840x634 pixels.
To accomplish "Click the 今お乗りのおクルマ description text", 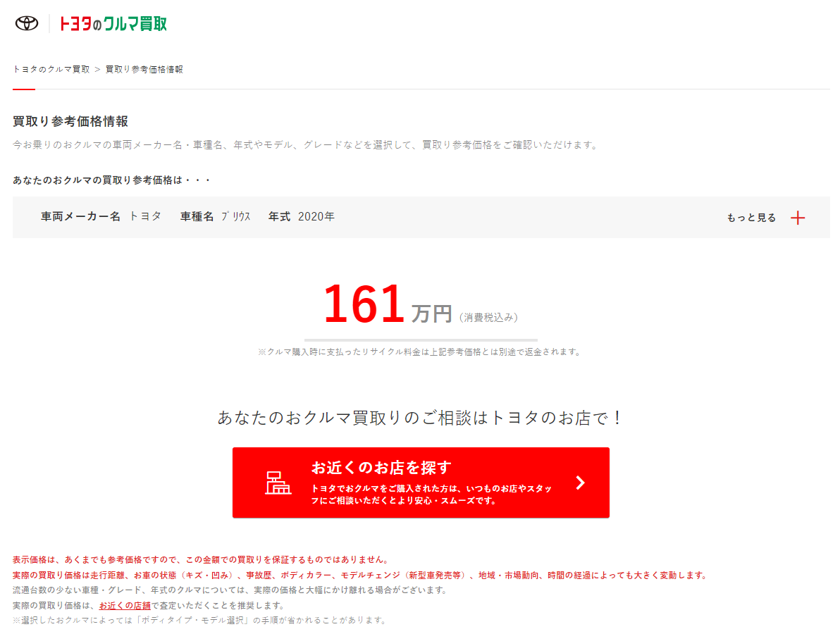I will click(306, 144).
